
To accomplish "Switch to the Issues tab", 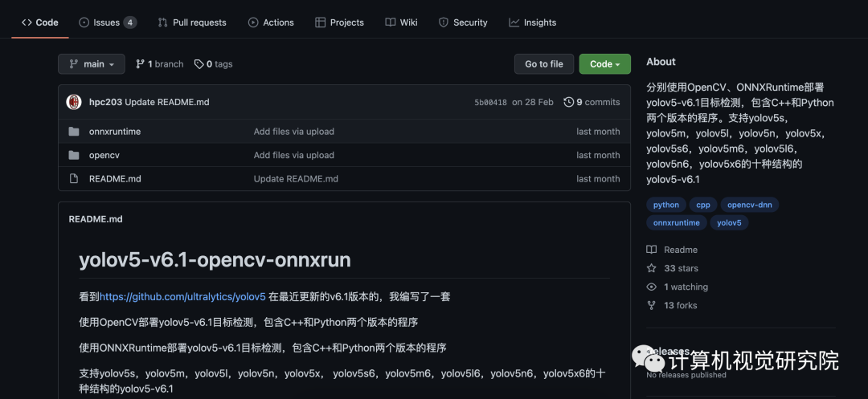I will click(x=108, y=22).
